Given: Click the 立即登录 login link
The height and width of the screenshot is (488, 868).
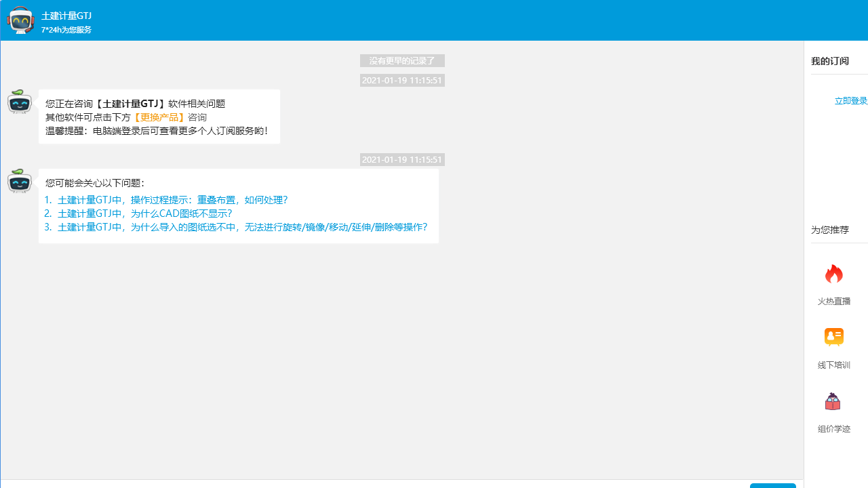Looking at the screenshot, I should tap(850, 100).
